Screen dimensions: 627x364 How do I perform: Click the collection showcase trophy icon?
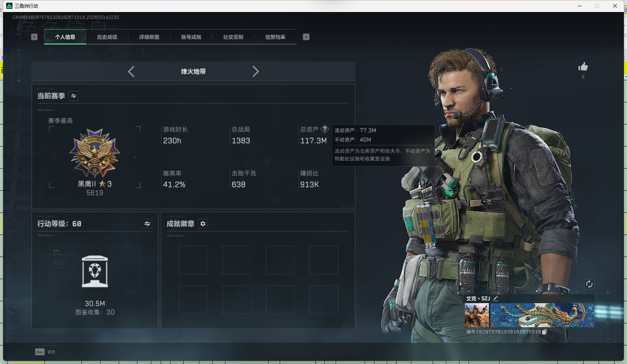(x=95, y=271)
